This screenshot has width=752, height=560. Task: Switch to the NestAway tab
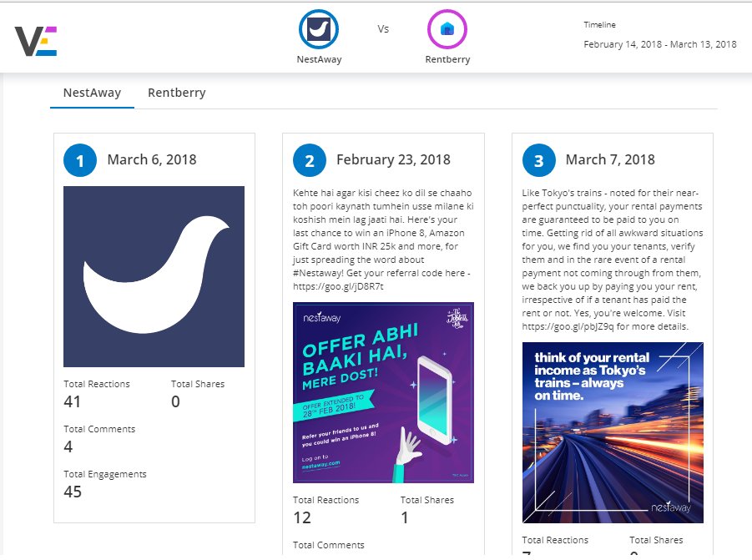tap(92, 93)
